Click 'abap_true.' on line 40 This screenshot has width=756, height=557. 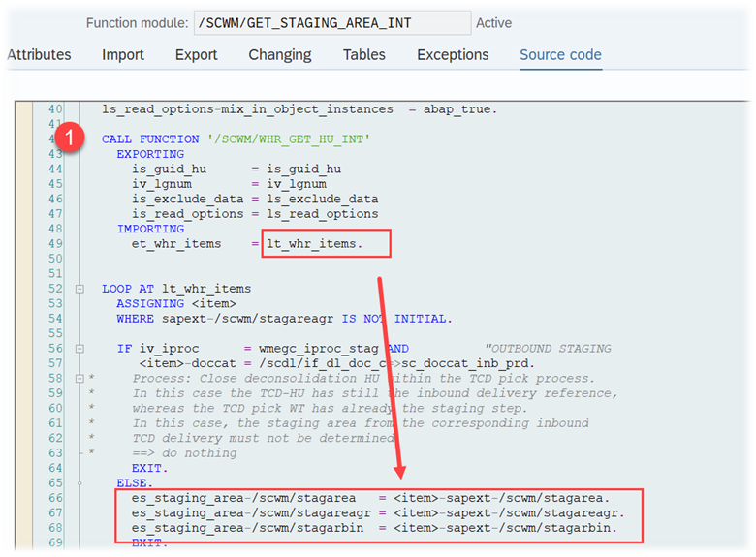tap(460, 109)
